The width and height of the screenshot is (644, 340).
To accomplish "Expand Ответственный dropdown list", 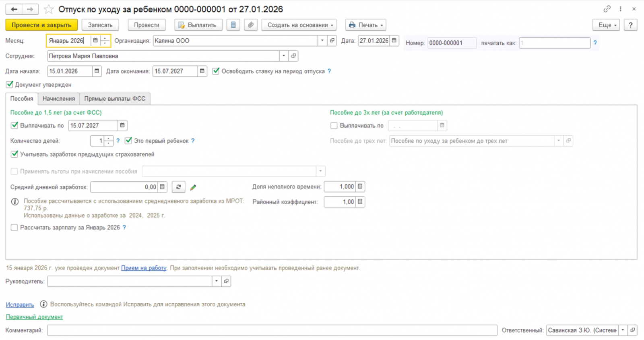I will pyautogui.click(x=623, y=330).
